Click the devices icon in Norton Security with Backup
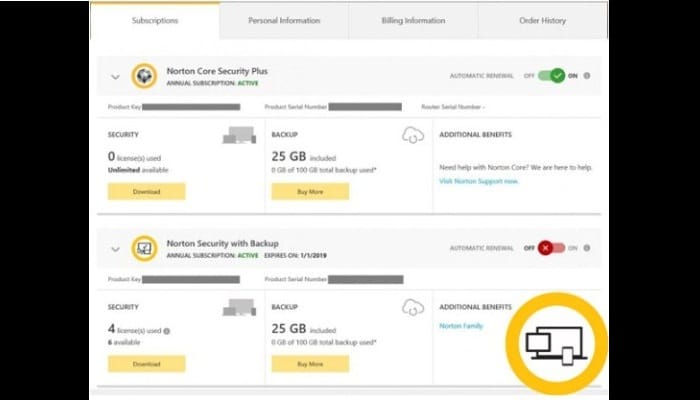700x400 pixels. (x=239, y=307)
